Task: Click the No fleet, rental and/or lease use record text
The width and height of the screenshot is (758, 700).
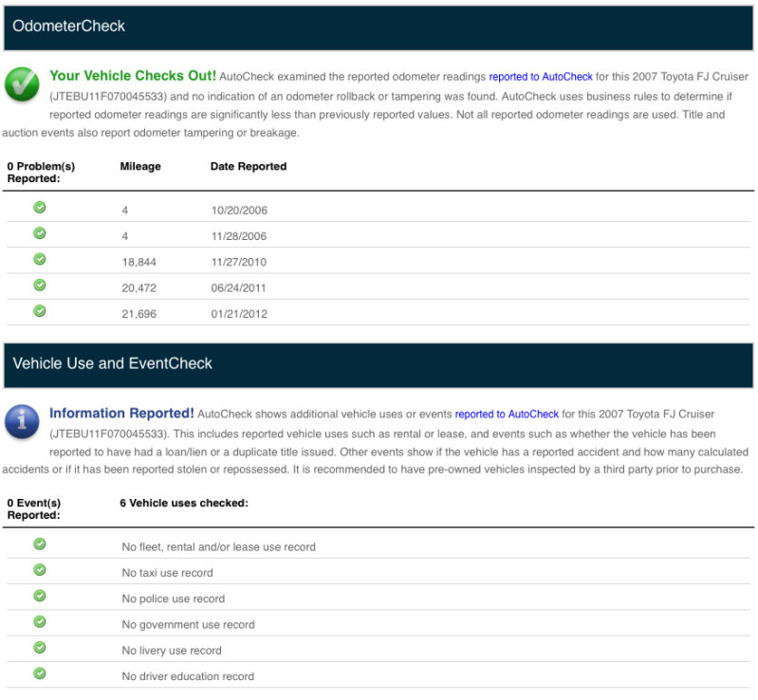Action: coord(218,546)
